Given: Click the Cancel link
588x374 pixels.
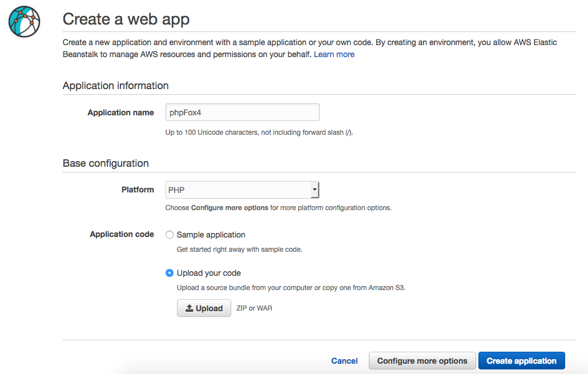Looking at the screenshot, I should [x=344, y=361].
